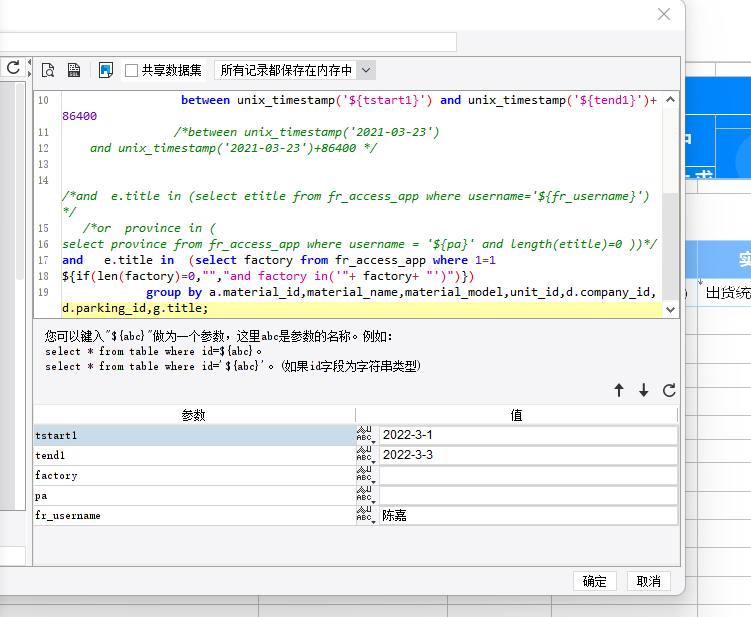751x617 pixels.
Task: Click the preview dataset icon
Action: click(x=48, y=70)
